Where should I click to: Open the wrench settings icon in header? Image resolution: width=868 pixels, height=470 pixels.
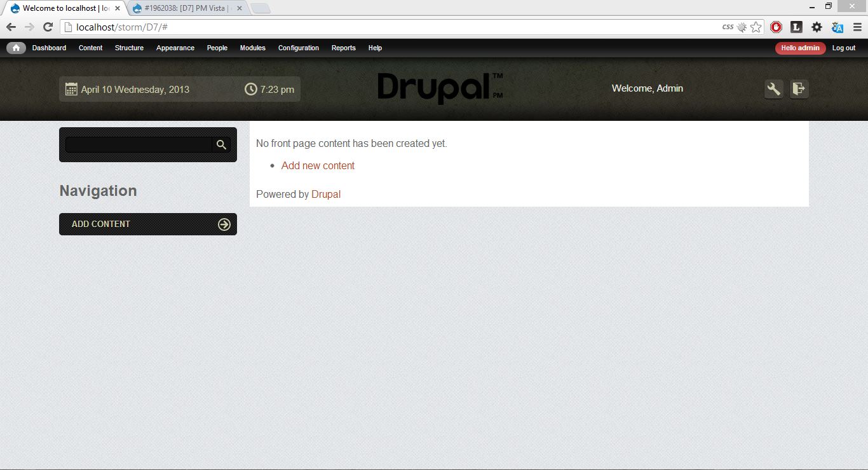click(x=773, y=89)
